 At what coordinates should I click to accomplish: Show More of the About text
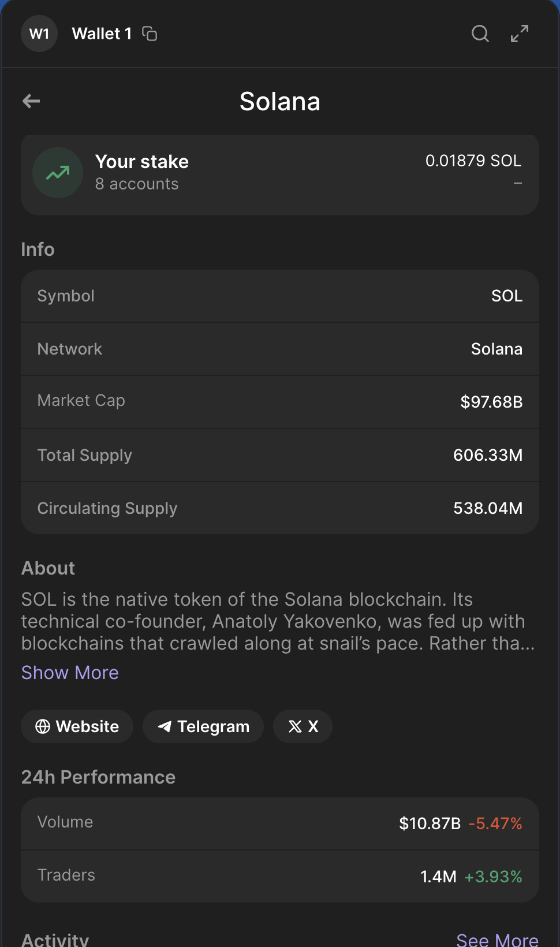(x=70, y=673)
